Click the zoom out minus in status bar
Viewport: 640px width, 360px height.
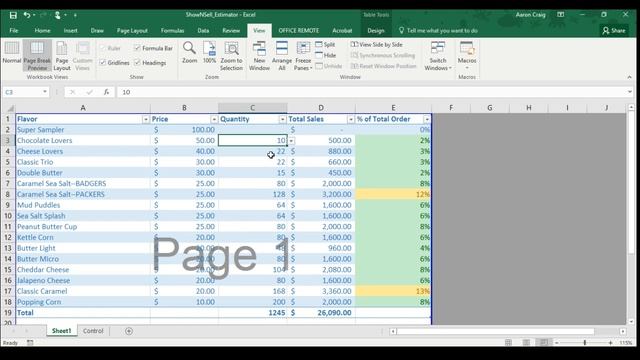click(557, 343)
